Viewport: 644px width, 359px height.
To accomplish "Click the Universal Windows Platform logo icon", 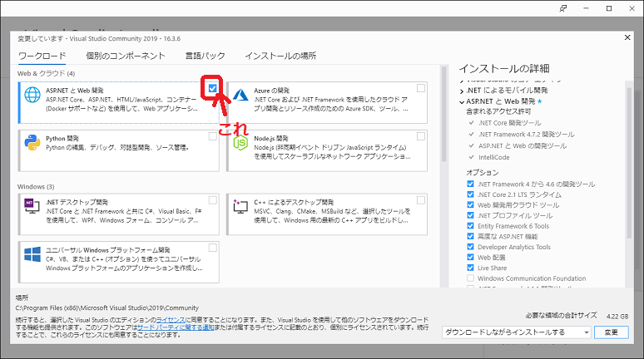I will point(32,254).
